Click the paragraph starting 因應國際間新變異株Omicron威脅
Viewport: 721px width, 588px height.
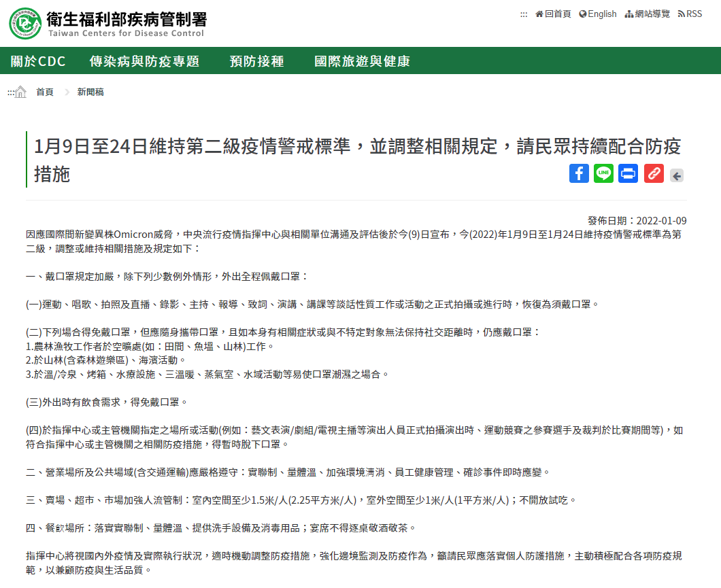tap(354, 241)
